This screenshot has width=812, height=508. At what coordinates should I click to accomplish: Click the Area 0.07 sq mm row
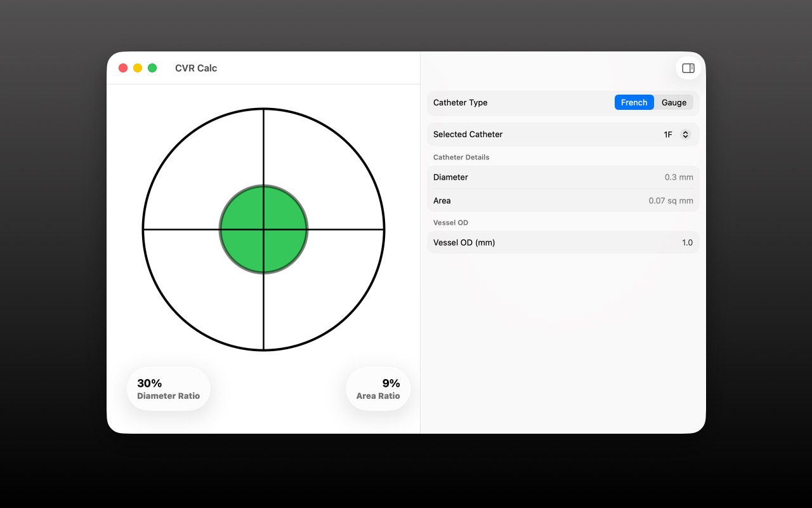pos(563,201)
